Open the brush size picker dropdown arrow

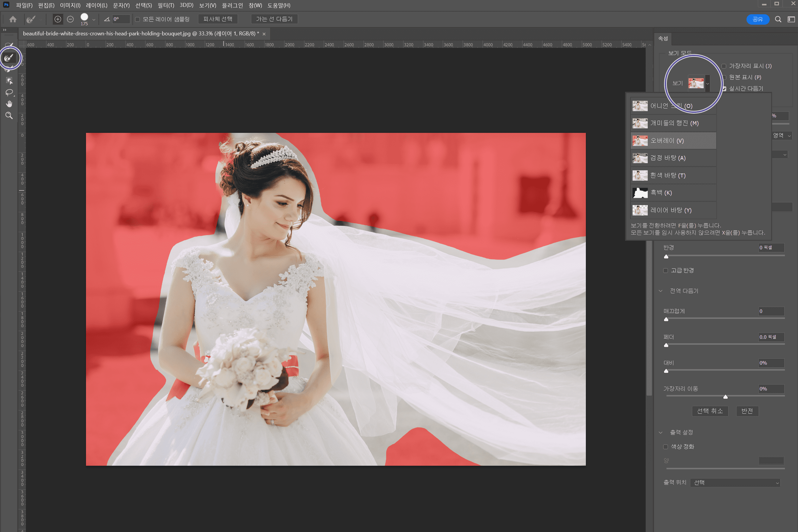(x=94, y=20)
